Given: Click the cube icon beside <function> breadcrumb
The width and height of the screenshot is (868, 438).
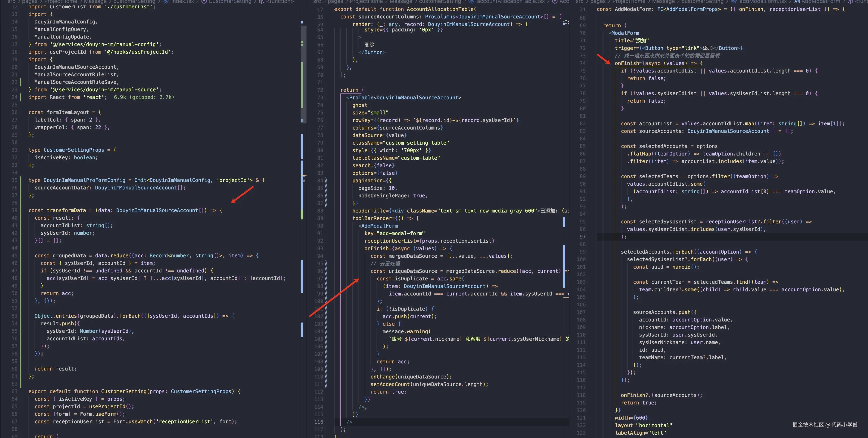Looking at the screenshot, I should (x=261, y=2).
